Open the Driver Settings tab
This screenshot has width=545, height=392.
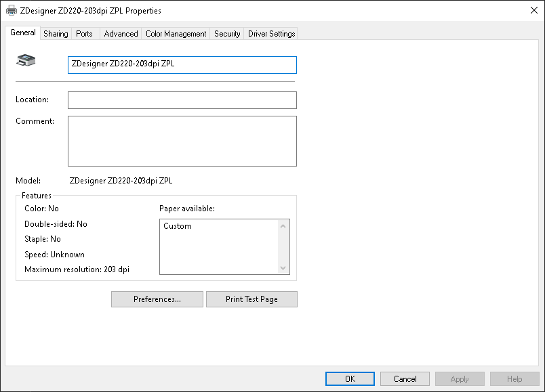tap(270, 33)
